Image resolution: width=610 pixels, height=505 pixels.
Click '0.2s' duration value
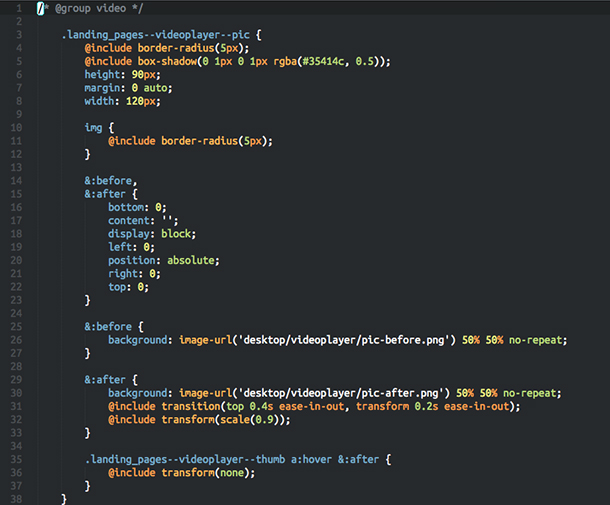(426, 406)
